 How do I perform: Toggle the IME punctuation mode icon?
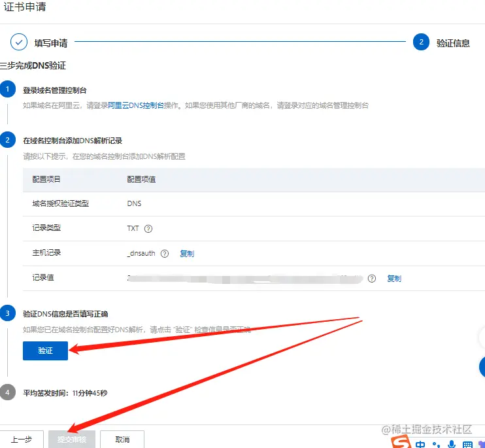click(x=436, y=445)
